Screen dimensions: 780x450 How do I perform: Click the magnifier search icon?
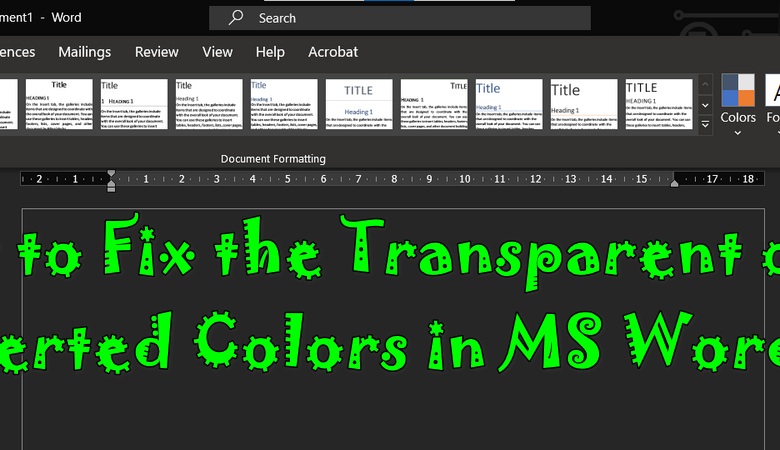pos(235,17)
